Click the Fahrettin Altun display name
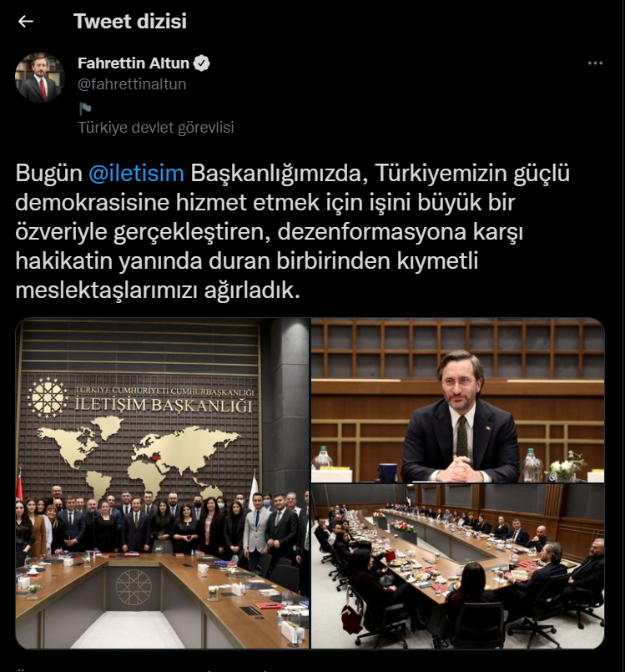 pyautogui.click(x=134, y=63)
